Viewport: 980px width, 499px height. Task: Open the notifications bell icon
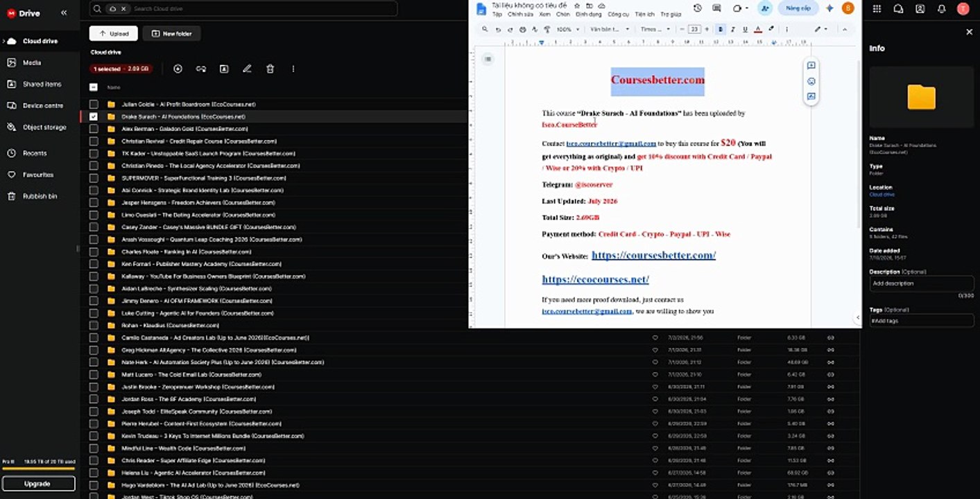point(941,9)
